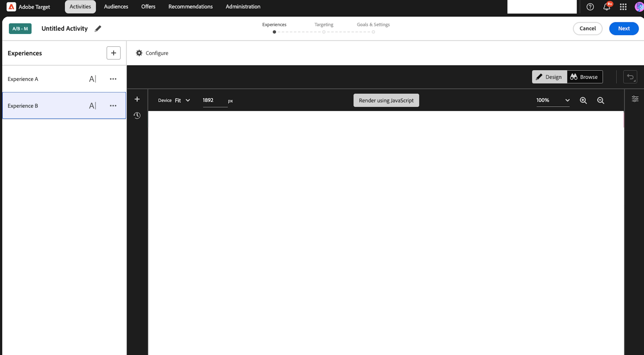644x355 pixels.
Task: Switch to Design mode
Action: [549, 77]
